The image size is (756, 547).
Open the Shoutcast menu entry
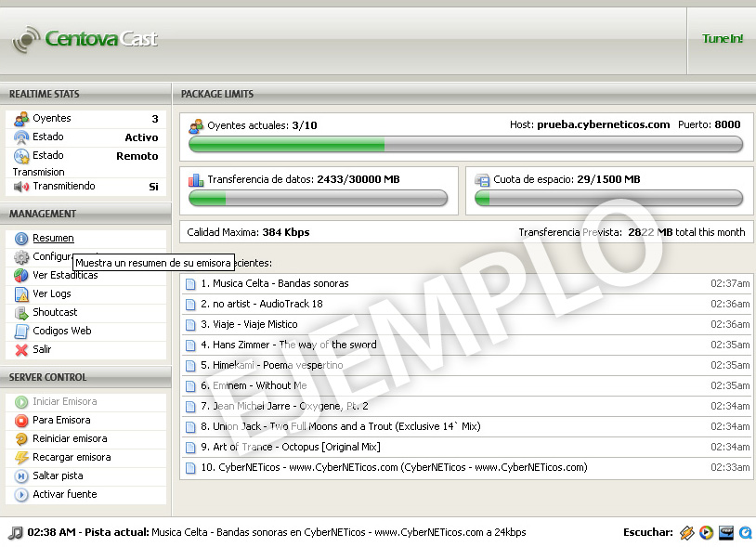click(x=55, y=312)
